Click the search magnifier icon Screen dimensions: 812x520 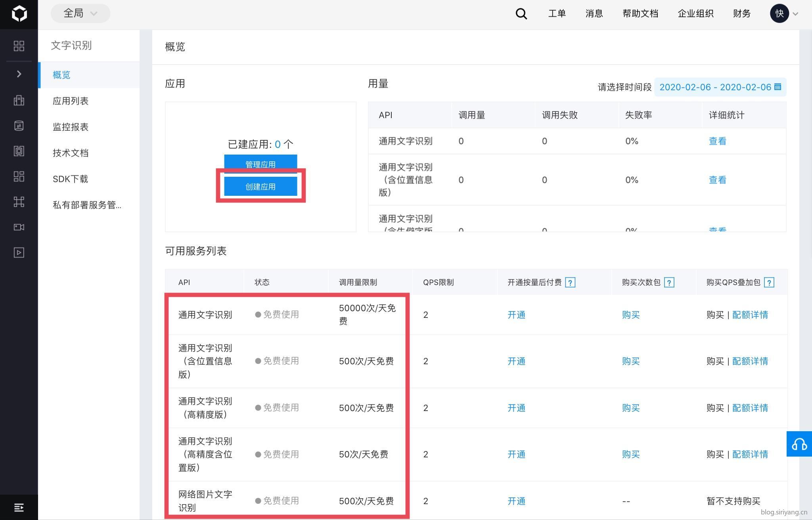[521, 14]
